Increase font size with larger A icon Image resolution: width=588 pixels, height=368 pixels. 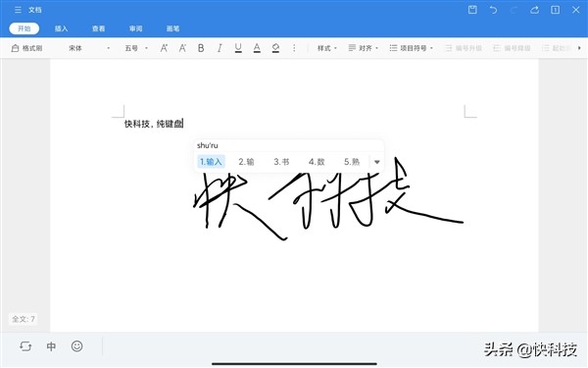(x=164, y=48)
